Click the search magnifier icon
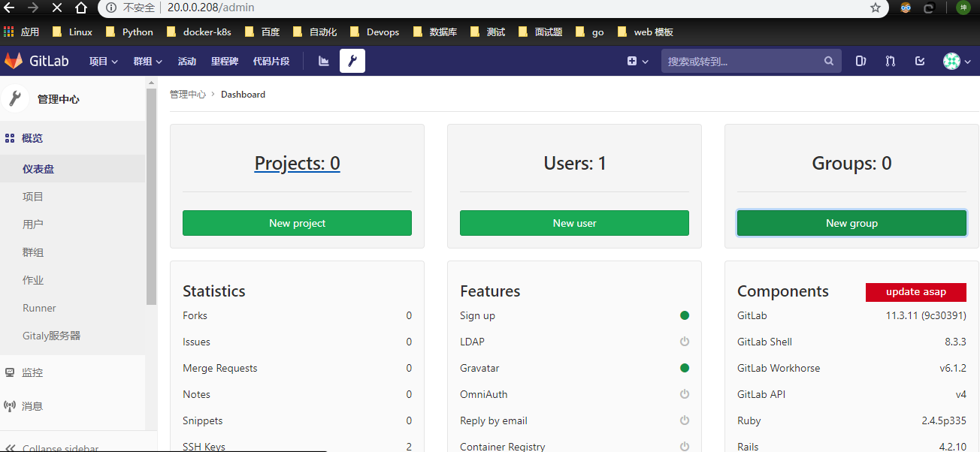 click(x=829, y=62)
